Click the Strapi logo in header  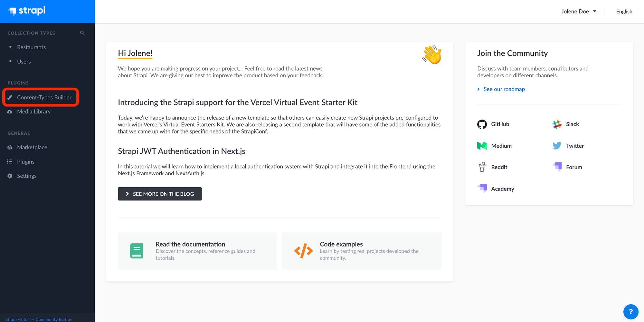(x=27, y=11)
